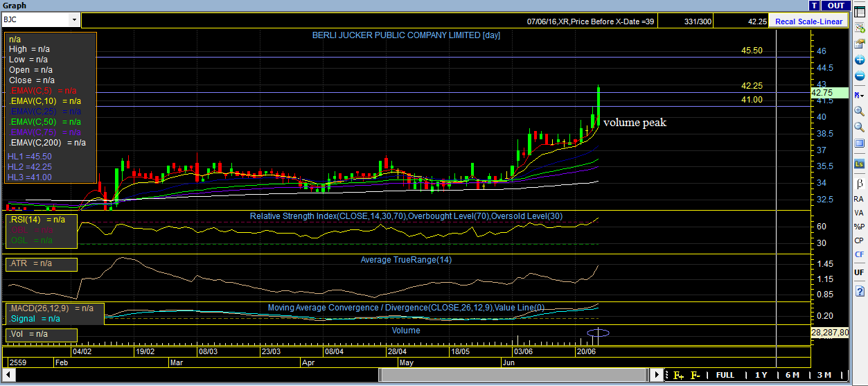Click the 41.00 horizontal line label
The image size is (868, 386).
click(752, 100)
